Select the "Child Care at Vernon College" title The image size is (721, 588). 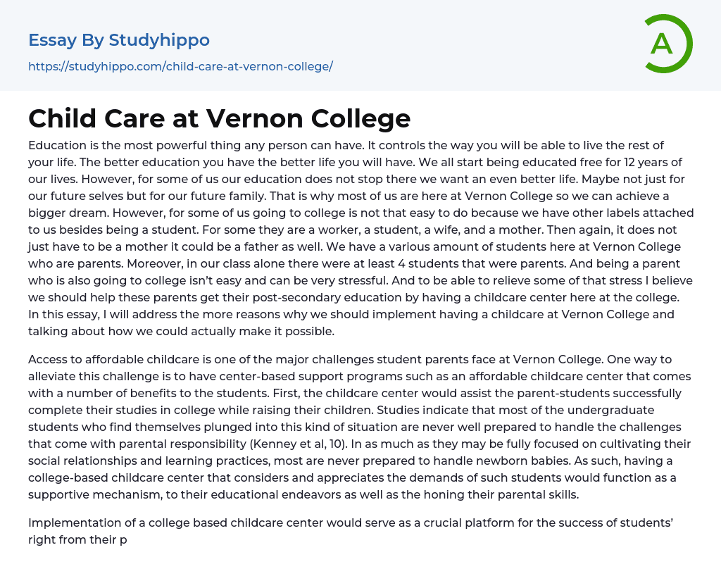pyautogui.click(x=219, y=118)
